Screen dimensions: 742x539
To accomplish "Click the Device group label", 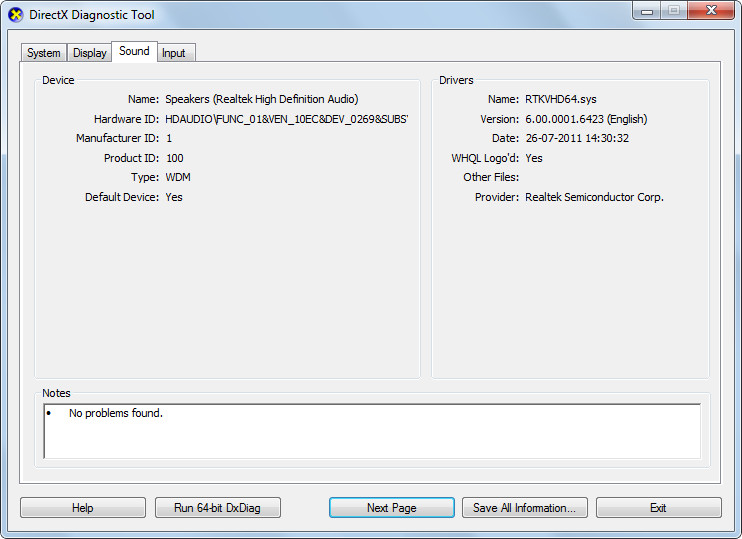I will point(58,80).
